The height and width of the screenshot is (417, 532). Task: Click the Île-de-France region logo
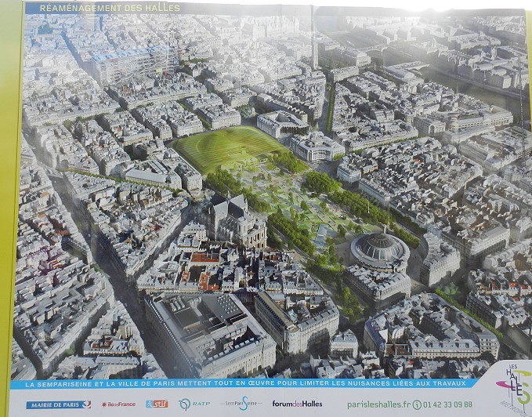click(118, 404)
